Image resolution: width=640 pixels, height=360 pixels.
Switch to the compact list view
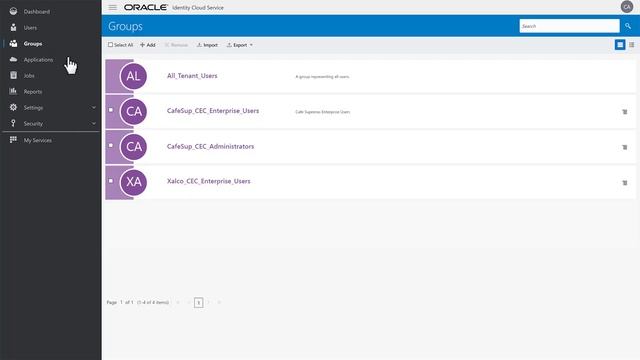[631, 45]
